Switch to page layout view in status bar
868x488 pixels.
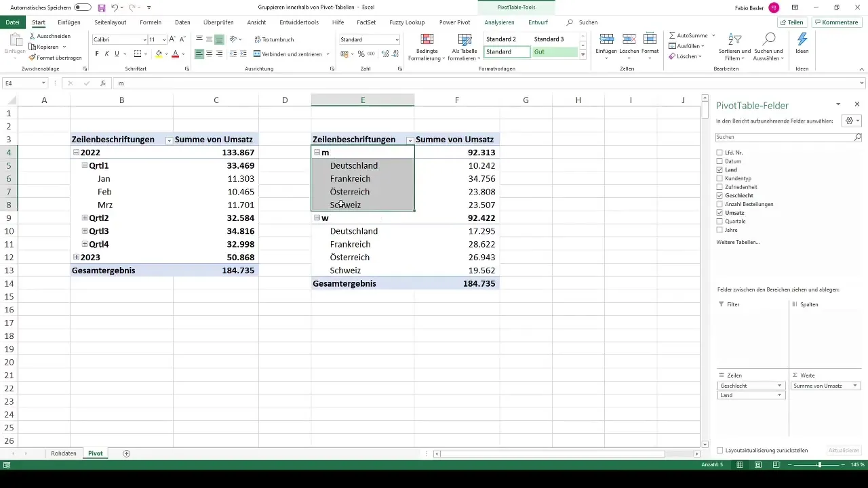[757, 465]
